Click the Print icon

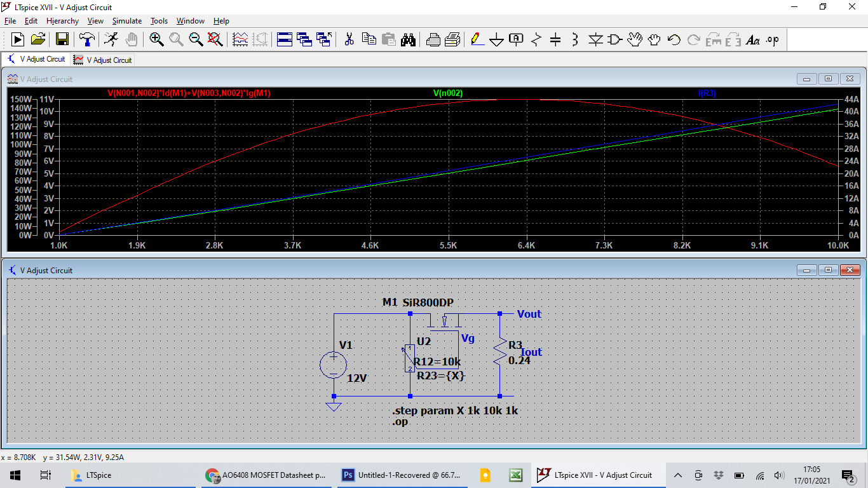(452, 39)
